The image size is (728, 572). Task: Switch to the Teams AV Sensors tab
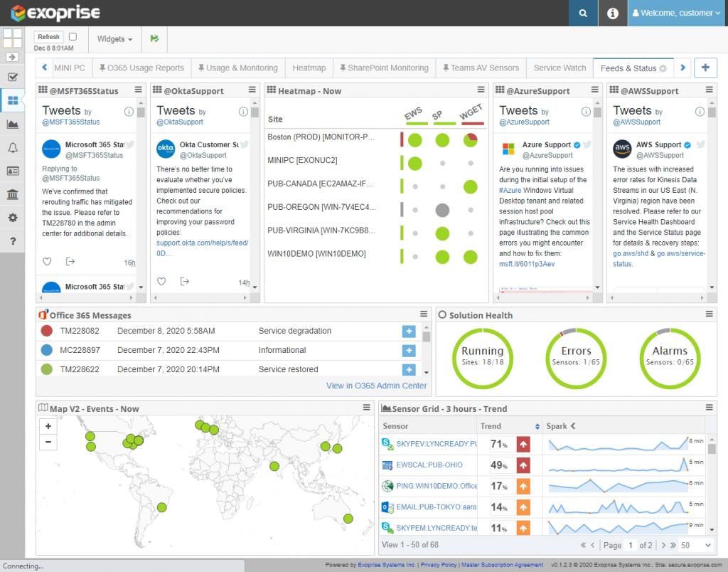click(x=481, y=68)
